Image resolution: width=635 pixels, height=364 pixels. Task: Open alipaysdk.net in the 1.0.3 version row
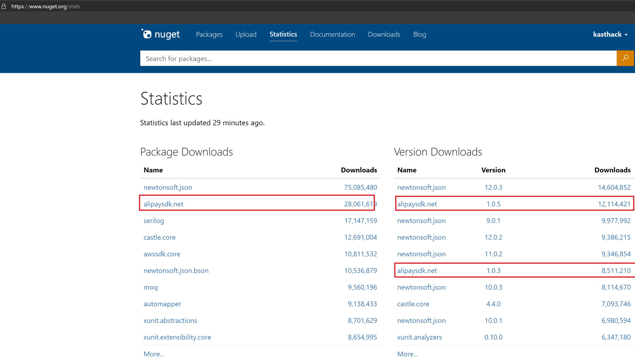coord(417,271)
